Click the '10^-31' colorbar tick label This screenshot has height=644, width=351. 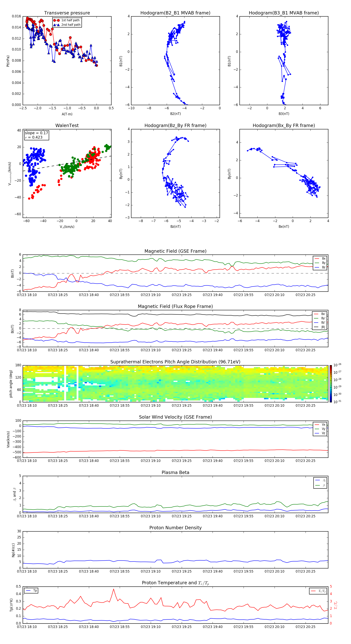click(337, 402)
